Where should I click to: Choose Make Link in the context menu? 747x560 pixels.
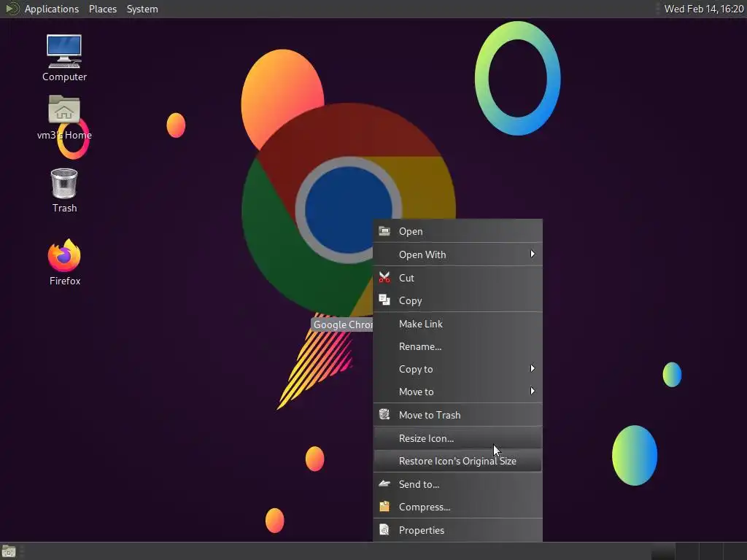457,324
